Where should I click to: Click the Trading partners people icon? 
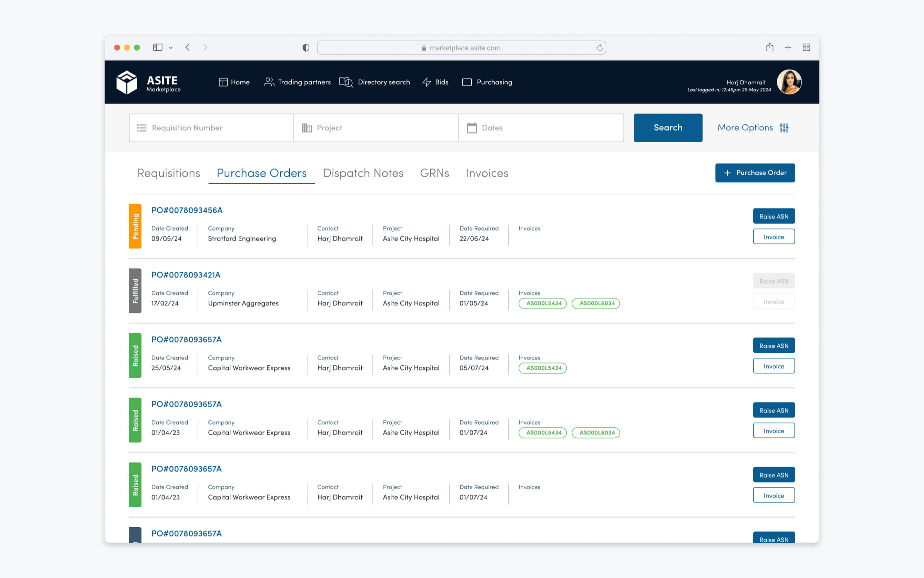click(x=269, y=82)
